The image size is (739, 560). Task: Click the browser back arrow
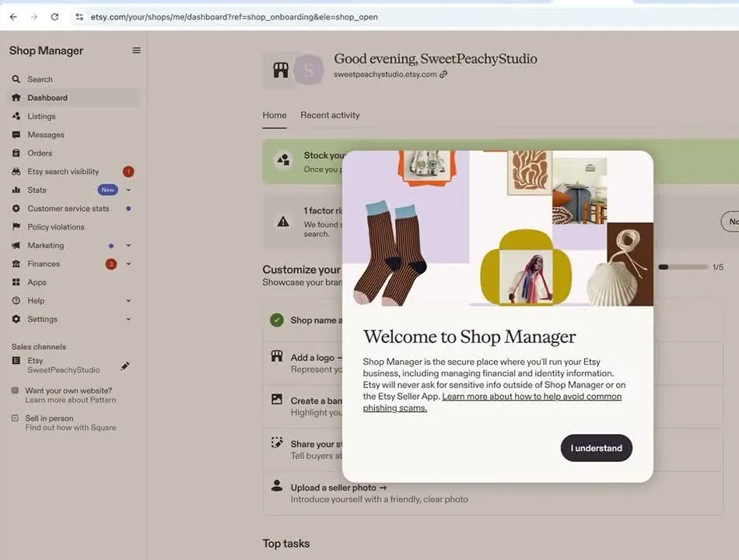(13, 17)
